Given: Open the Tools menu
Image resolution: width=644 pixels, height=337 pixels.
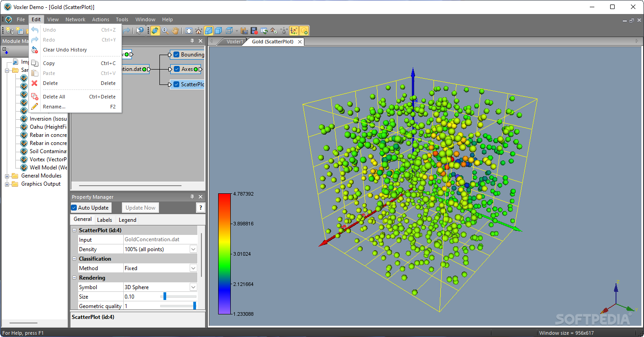Looking at the screenshot, I should [x=122, y=19].
